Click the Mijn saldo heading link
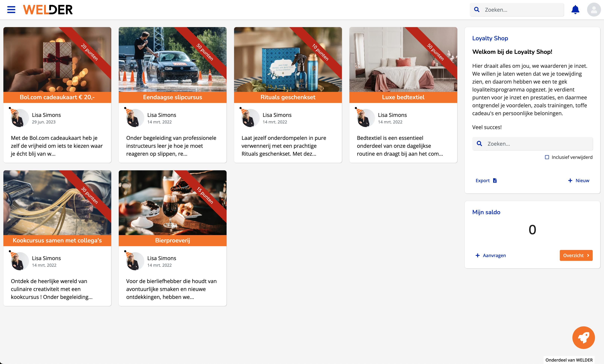 coord(486,212)
